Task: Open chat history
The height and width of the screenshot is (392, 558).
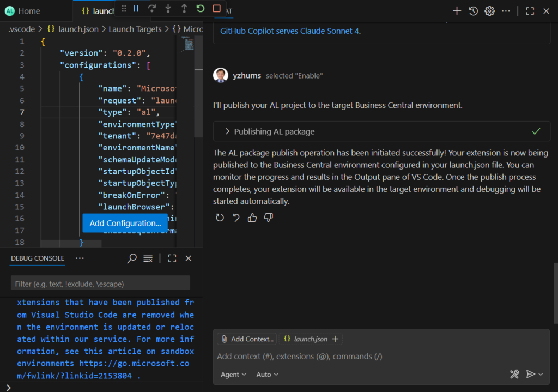Action: [x=474, y=11]
